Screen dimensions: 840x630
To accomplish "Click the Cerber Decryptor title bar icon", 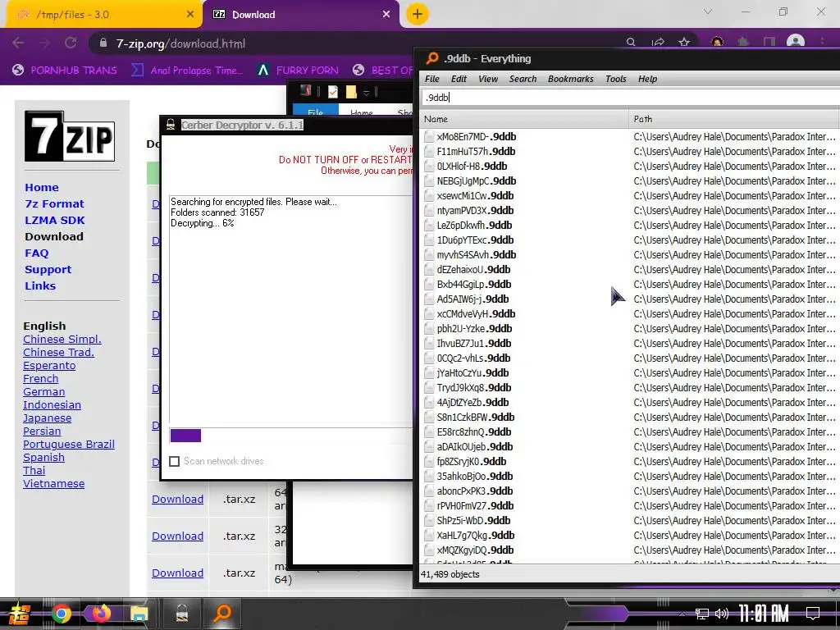I will [171, 125].
